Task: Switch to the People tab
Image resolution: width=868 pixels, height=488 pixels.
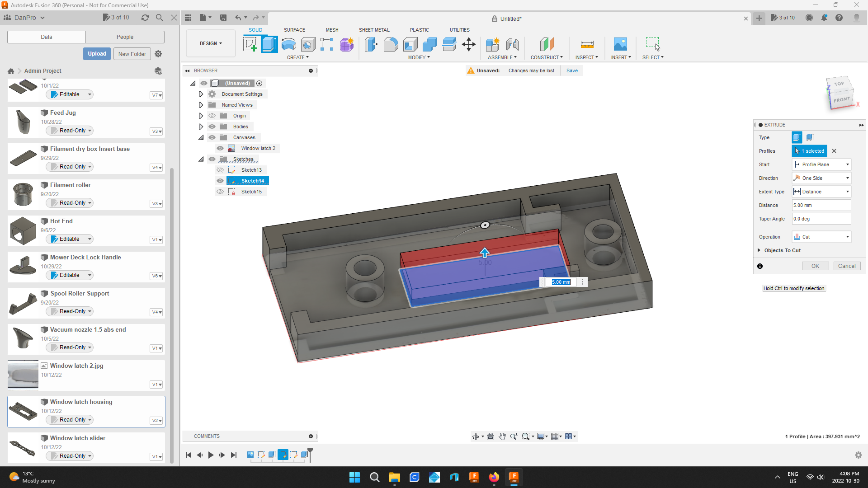Action: click(125, 37)
